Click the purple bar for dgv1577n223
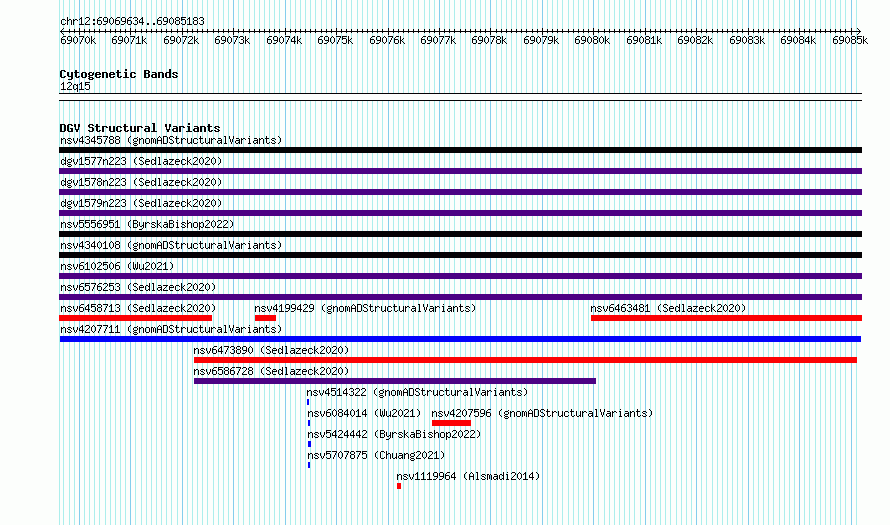 [x=460, y=171]
